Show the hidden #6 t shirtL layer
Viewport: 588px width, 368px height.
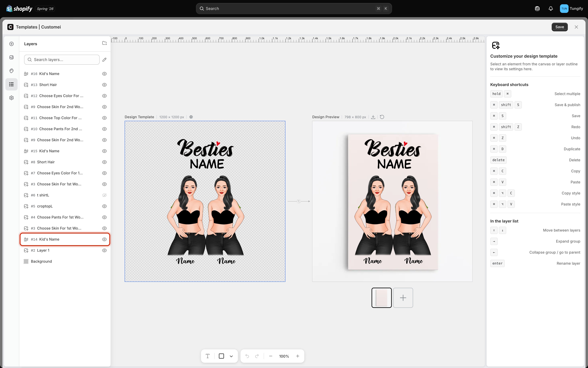coord(104,195)
